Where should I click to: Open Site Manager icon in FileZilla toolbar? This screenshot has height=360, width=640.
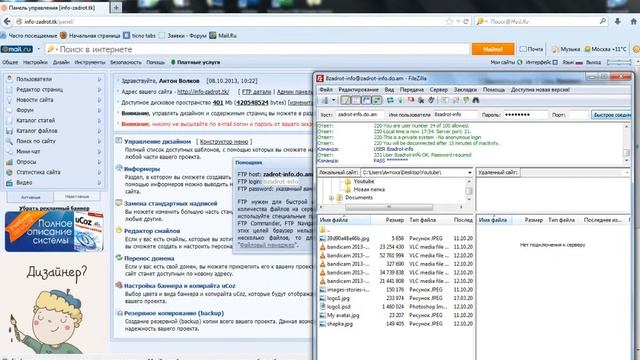point(325,100)
